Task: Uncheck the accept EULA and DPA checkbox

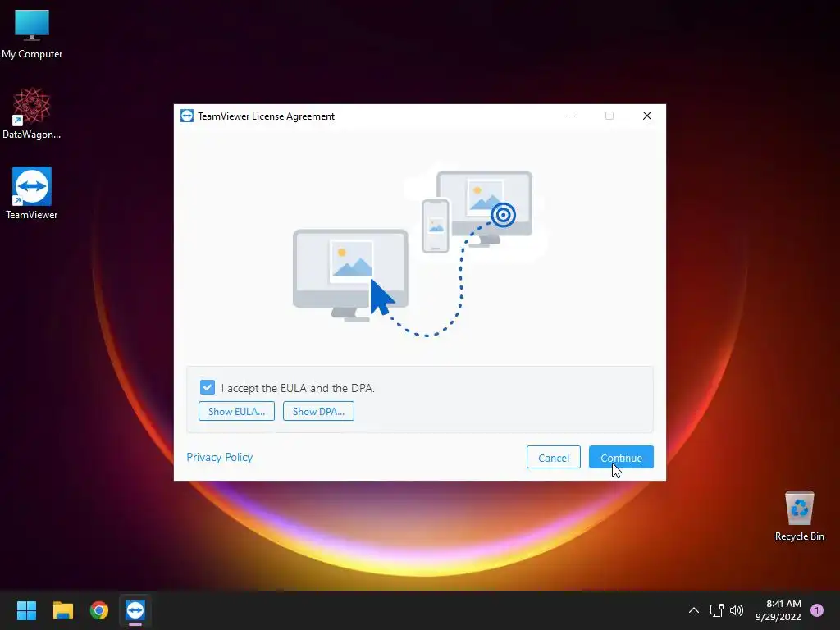Action: pyautogui.click(x=208, y=387)
